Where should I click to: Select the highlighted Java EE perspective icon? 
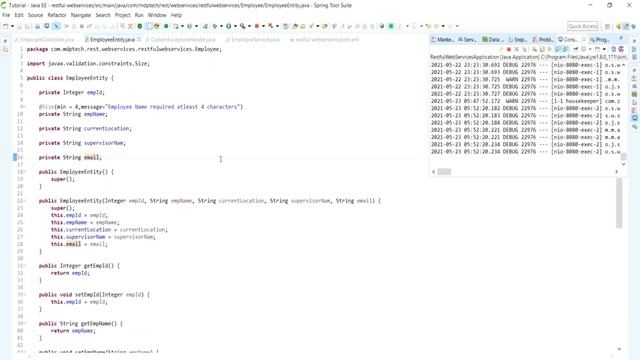(x=626, y=26)
